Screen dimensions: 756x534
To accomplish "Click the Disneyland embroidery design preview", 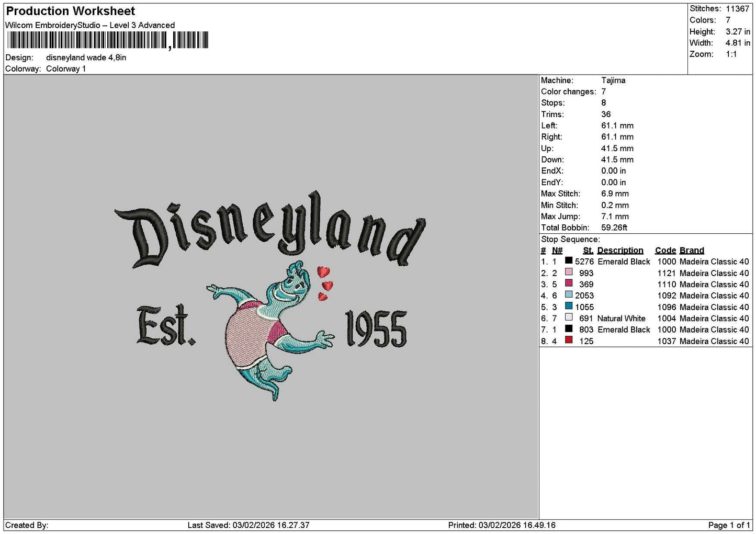I will pos(270,296).
